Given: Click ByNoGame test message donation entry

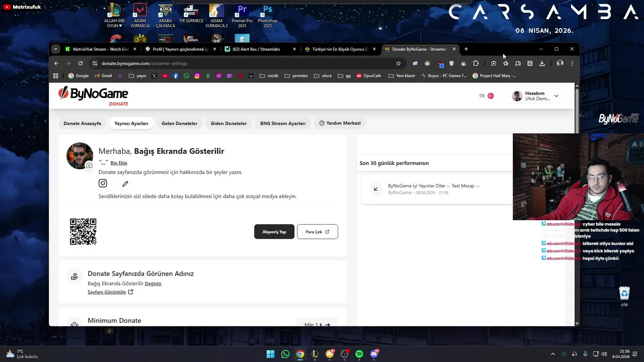Looking at the screenshot, I should pyautogui.click(x=437, y=189).
